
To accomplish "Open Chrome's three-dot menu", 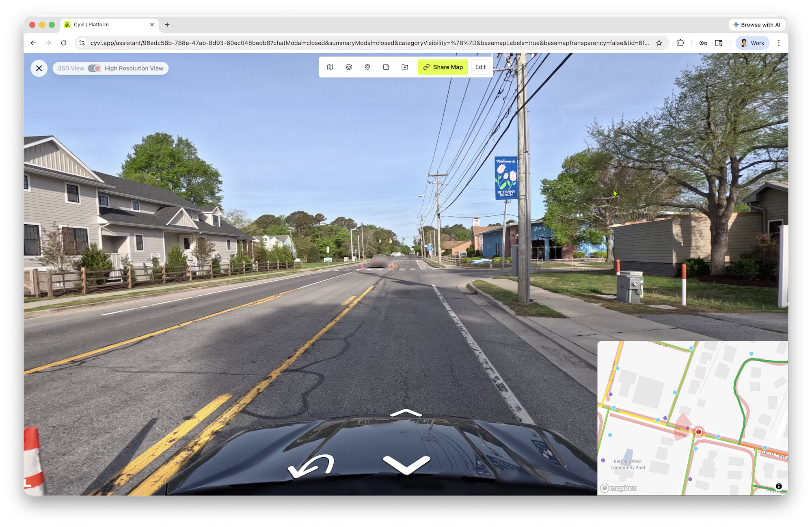I will tap(779, 43).
